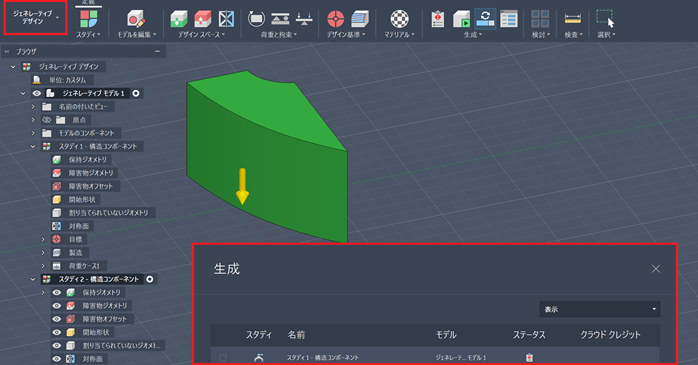This screenshot has height=365, width=698.
Task: Open the ジェネレーティブ デザイン workspace switcher
Action: [35, 17]
